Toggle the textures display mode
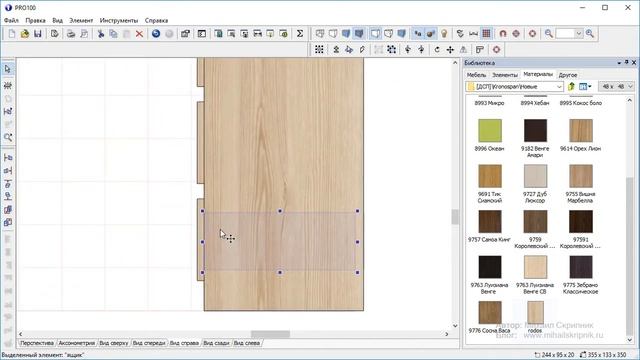This screenshot has height=360, width=640. [x=359, y=34]
